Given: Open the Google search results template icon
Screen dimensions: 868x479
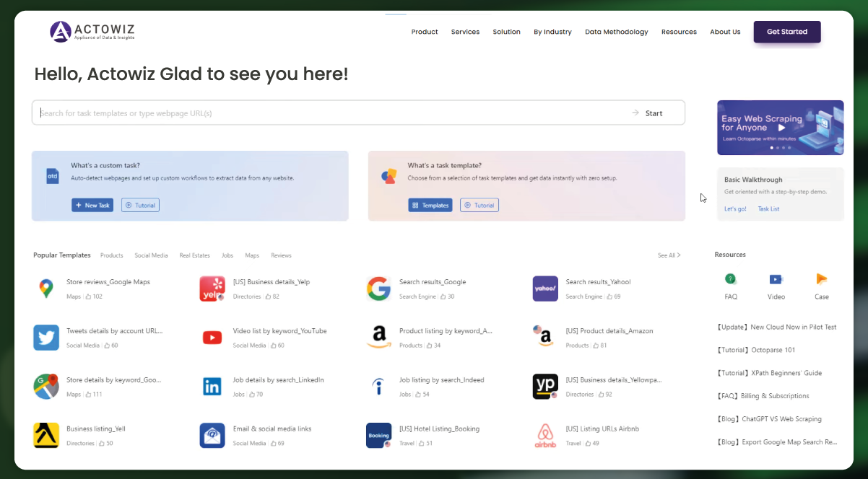Looking at the screenshot, I should point(378,289).
